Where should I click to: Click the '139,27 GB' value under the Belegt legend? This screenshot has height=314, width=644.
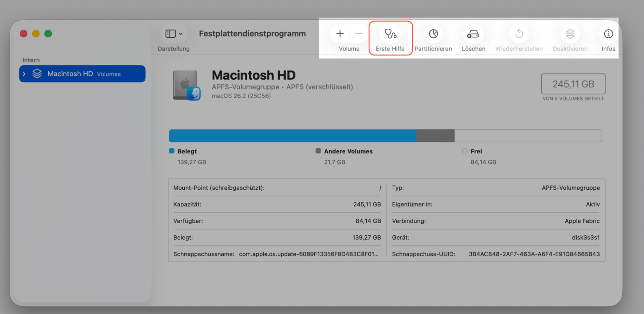pyautogui.click(x=192, y=162)
